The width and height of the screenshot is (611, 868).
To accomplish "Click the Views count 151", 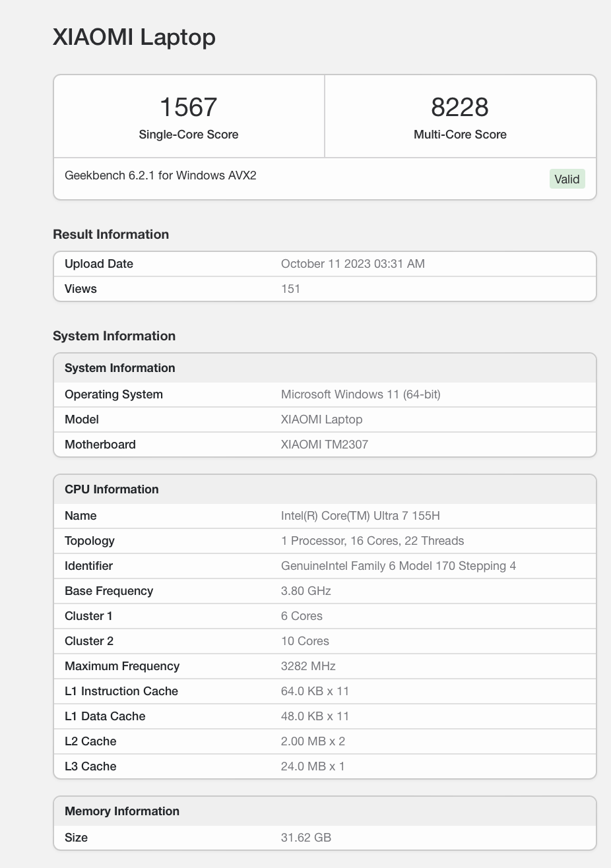I will coord(290,289).
